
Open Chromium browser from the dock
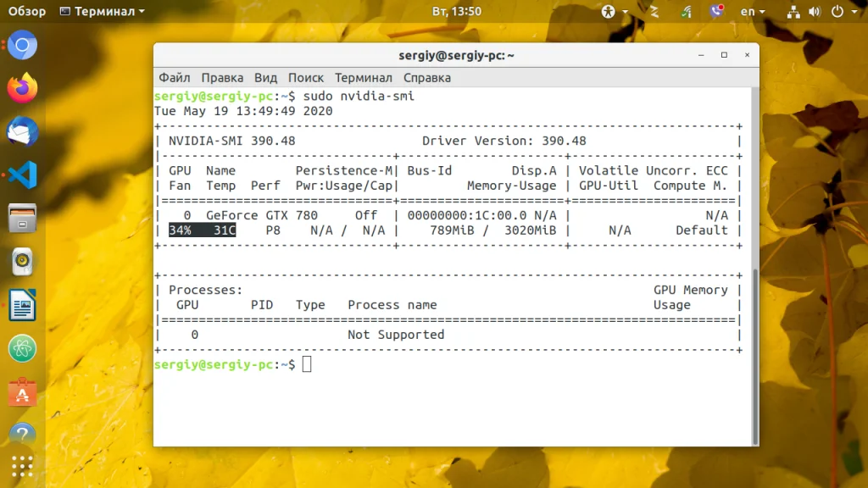pos(23,44)
